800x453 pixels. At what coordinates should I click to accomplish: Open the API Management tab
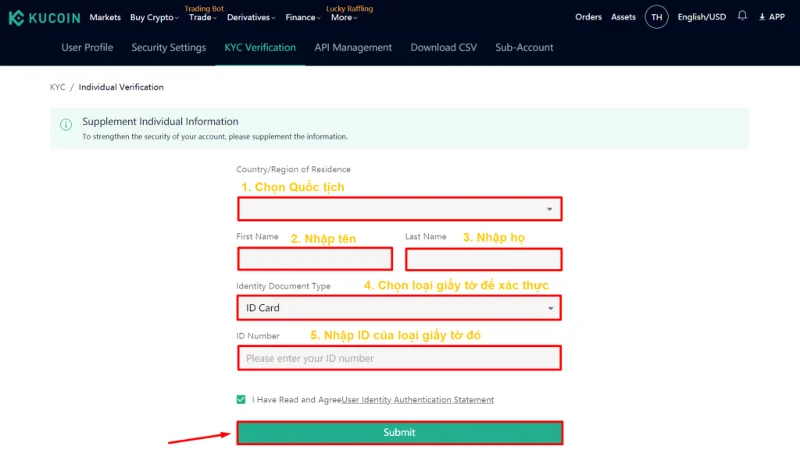point(353,47)
